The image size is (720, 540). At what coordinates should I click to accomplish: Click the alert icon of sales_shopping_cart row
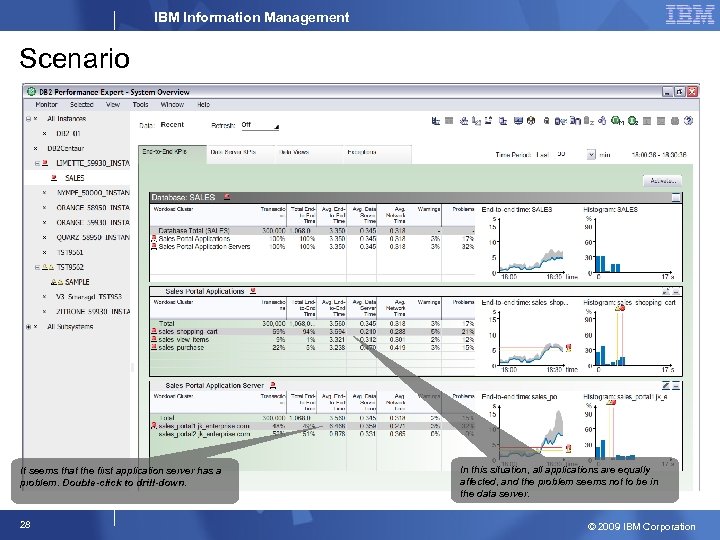pyautogui.click(x=154, y=331)
